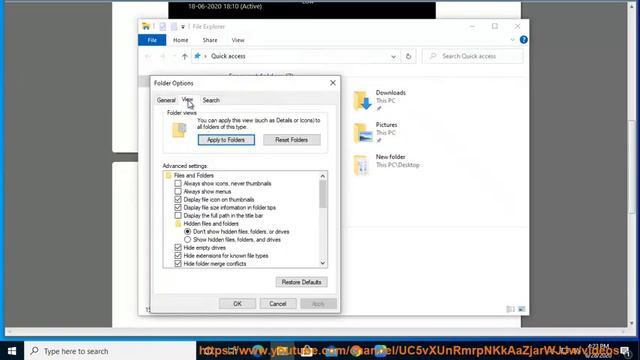Viewport: 640px width, 360px height.
Task: Confirm with the OK button
Action: point(237,304)
